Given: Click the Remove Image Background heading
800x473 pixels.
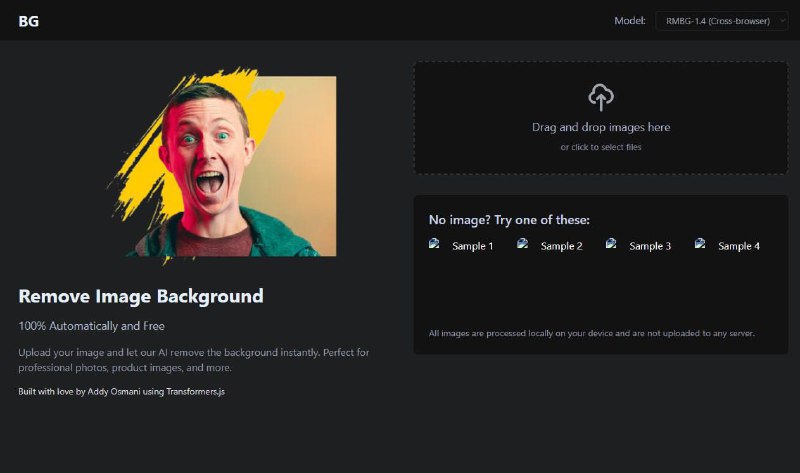Looking at the screenshot, I should (141, 296).
